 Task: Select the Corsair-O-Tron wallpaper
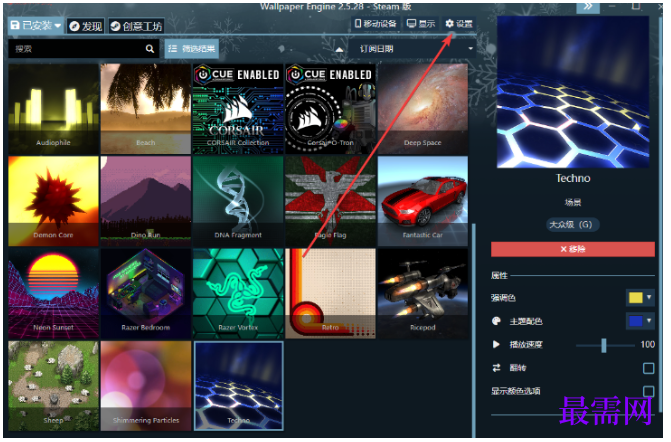(x=331, y=109)
